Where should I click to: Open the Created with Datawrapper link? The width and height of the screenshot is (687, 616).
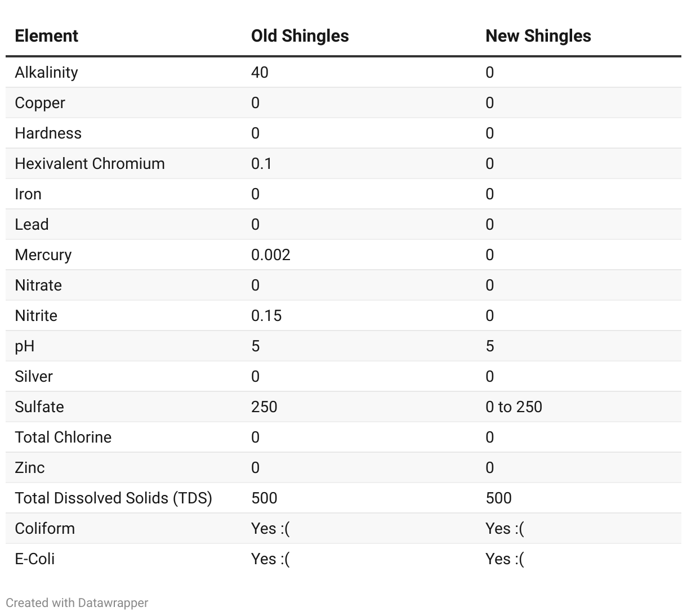pyautogui.click(x=77, y=602)
